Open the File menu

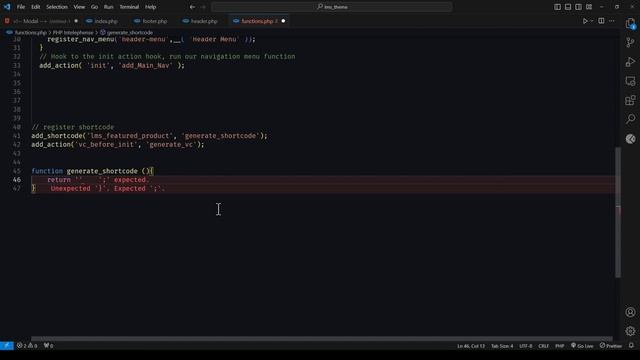click(x=21, y=7)
